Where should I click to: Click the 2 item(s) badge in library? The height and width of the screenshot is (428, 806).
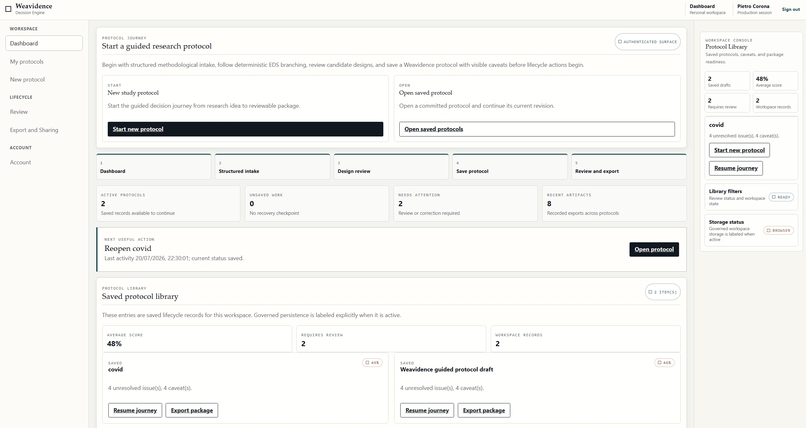(663, 292)
